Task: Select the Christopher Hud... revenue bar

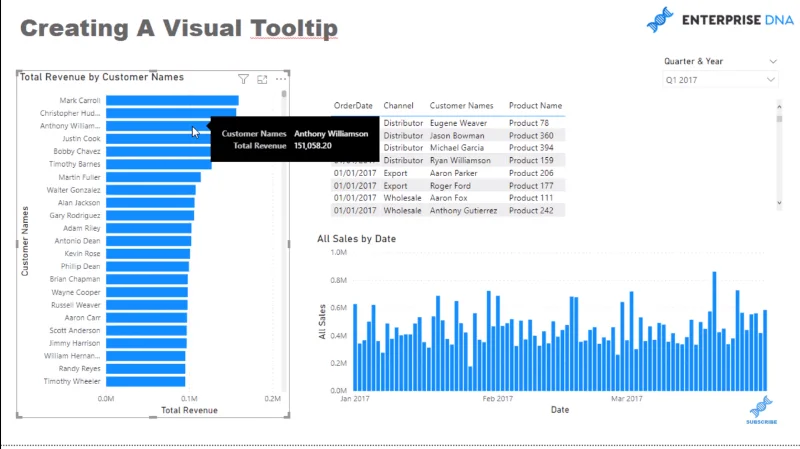Action: pyautogui.click(x=171, y=113)
